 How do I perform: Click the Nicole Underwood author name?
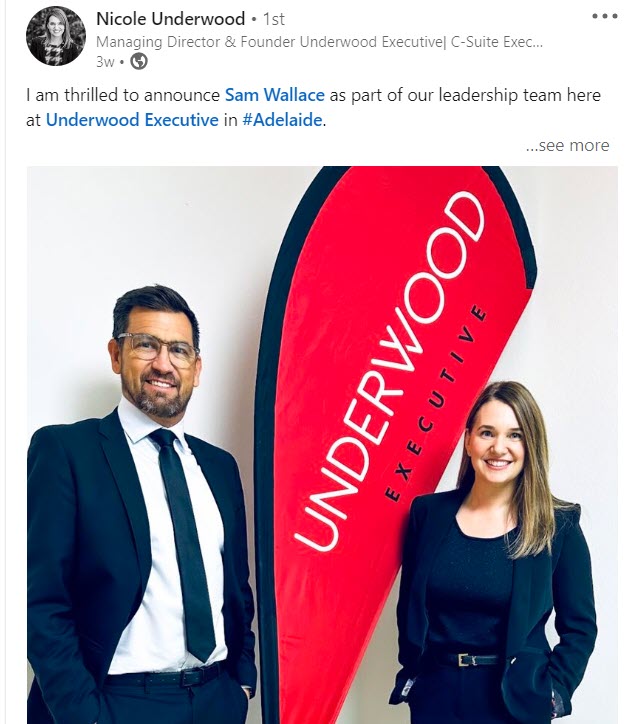(x=170, y=19)
